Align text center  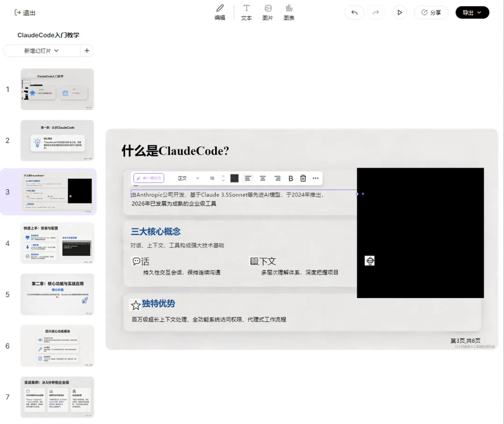[x=263, y=178]
